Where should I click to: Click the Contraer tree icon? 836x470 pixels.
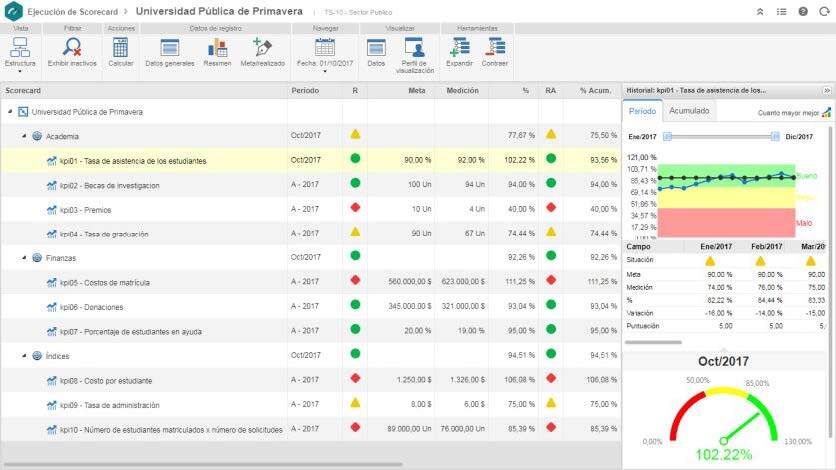point(494,47)
